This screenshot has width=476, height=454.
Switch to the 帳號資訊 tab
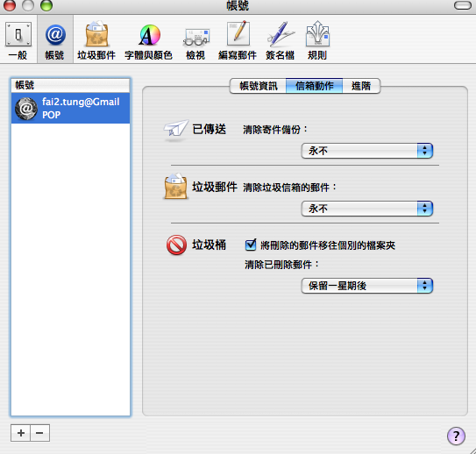click(259, 86)
